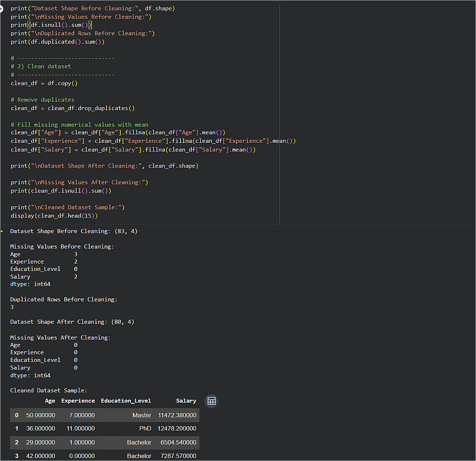Click the '# Remove duplicates' comment line
This screenshot has width=476, height=461.
click(x=42, y=100)
